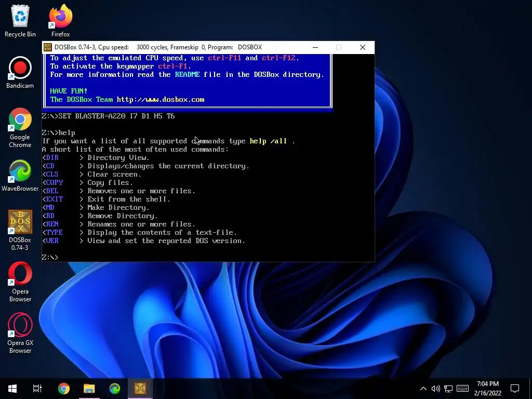Click the TYPE command in help list
This screenshot has height=399, width=532.
tap(54, 232)
